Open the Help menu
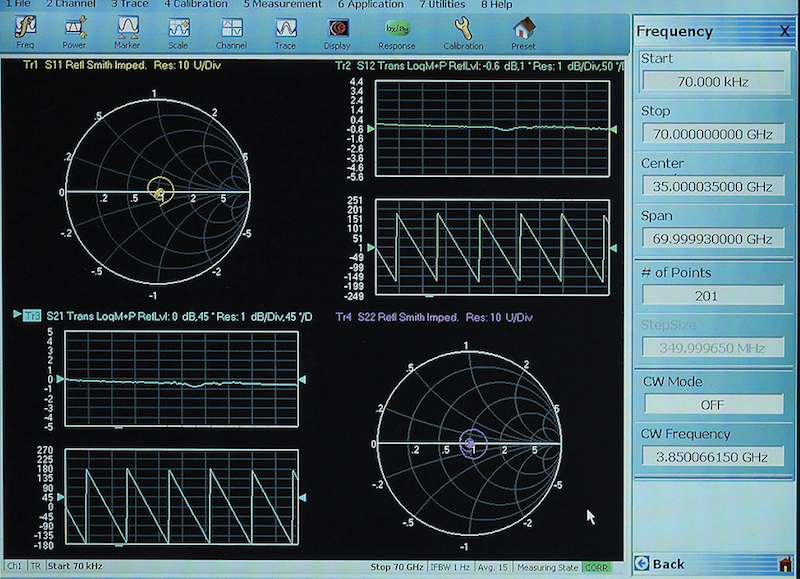The image size is (800, 579). coord(496,4)
